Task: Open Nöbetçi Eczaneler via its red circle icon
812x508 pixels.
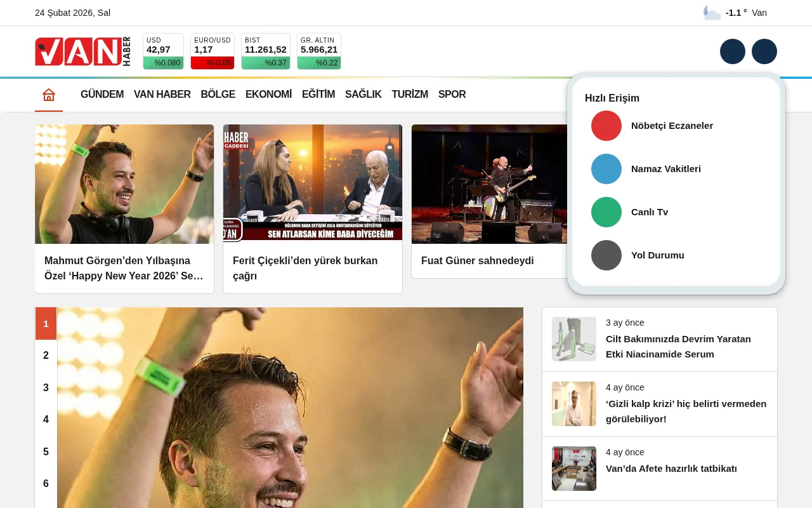Action: (606, 126)
